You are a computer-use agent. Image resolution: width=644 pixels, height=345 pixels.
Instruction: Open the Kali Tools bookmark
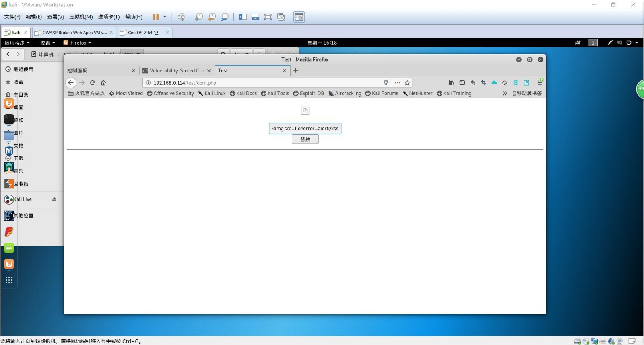[275, 93]
